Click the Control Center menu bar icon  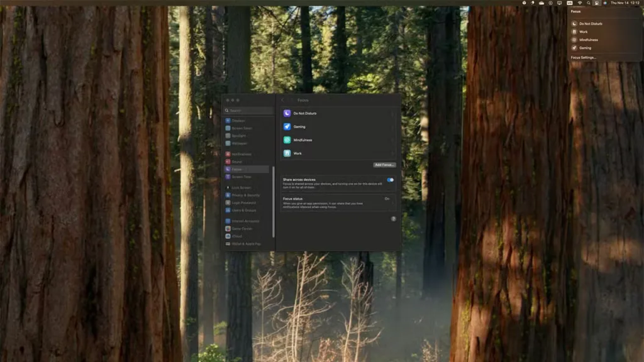point(597,3)
